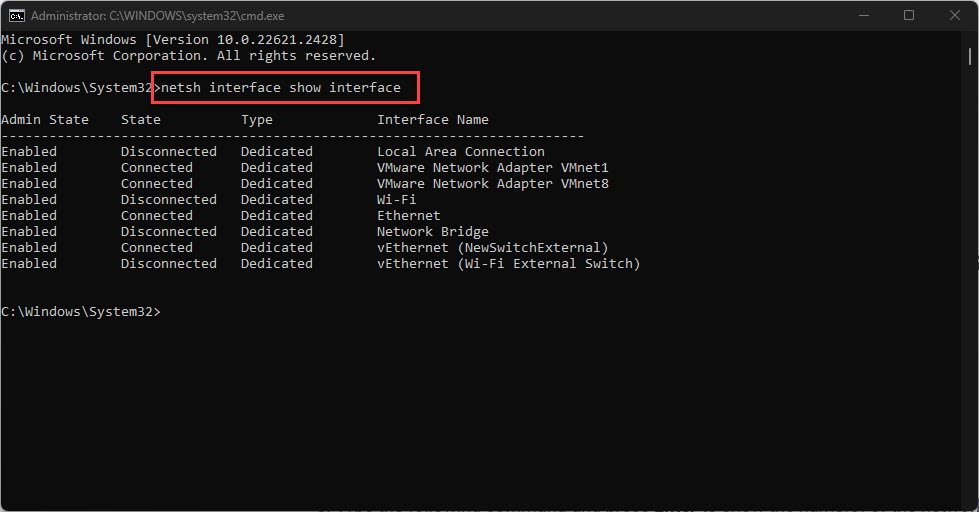Close the Command Prompt window

(x=954, y=15)
